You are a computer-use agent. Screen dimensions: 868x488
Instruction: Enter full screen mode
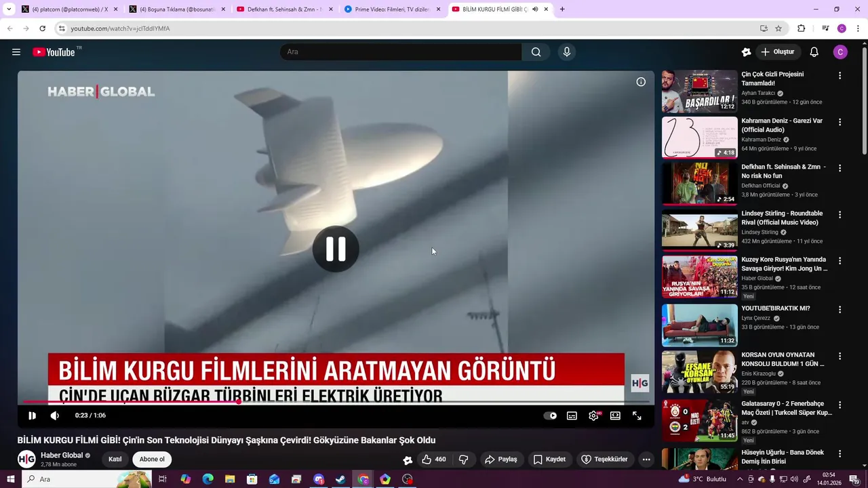click(x=637, y=415)
